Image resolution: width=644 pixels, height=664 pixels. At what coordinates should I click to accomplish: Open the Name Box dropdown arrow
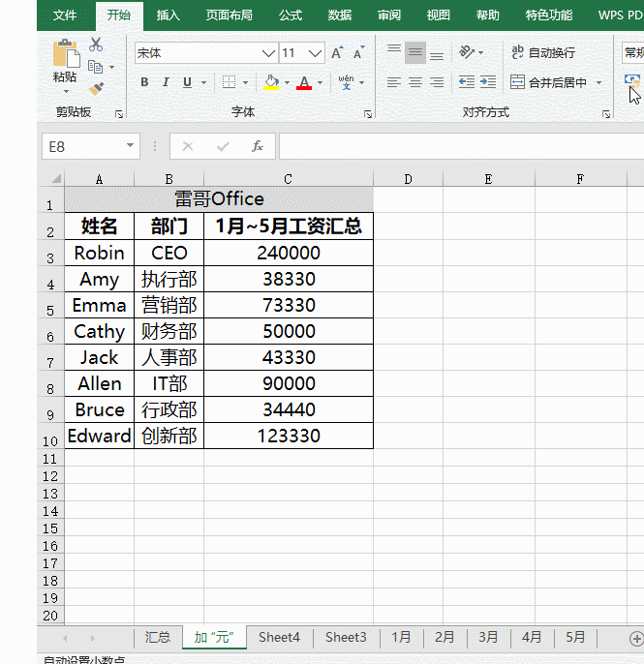pyautogui.click(x=130, y=145)
